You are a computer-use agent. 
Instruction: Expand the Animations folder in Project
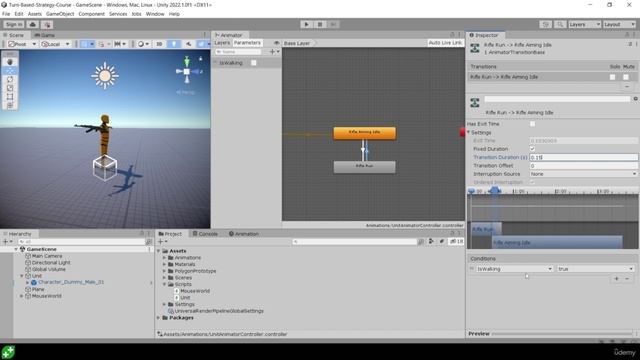tap(164, 258)
